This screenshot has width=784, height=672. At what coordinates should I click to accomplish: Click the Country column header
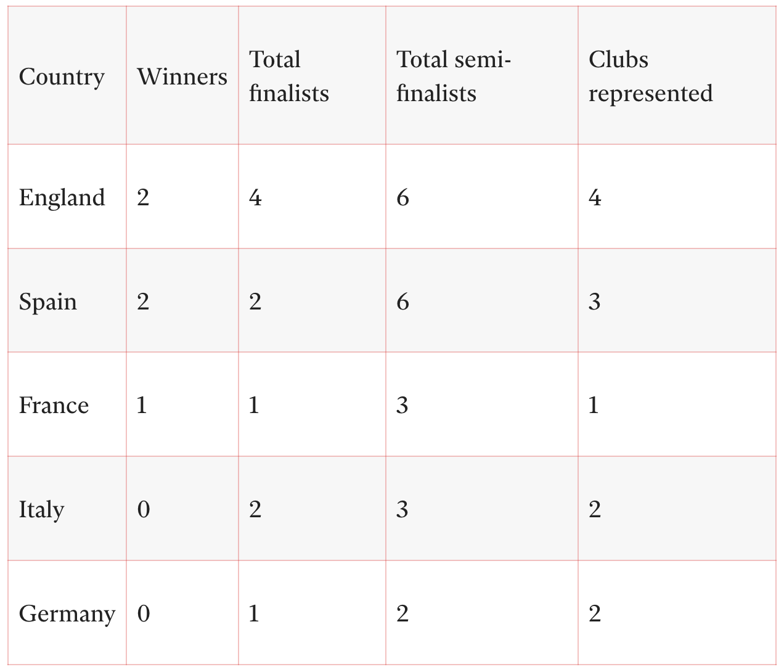[62, 77]
